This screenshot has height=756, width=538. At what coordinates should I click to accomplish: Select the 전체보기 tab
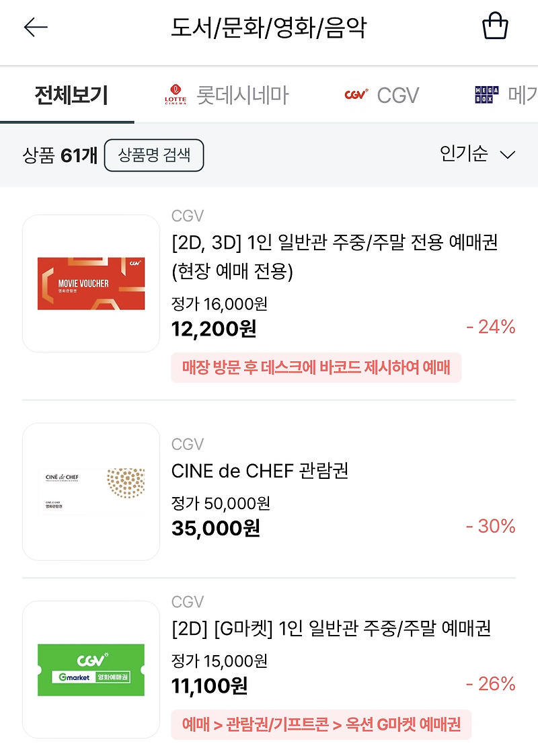71,94
